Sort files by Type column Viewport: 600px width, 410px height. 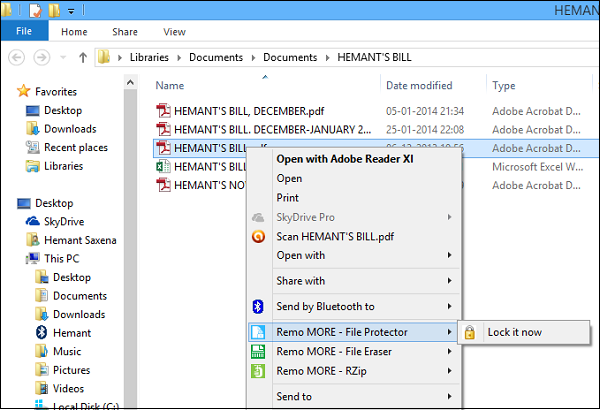tap(504, 85)
